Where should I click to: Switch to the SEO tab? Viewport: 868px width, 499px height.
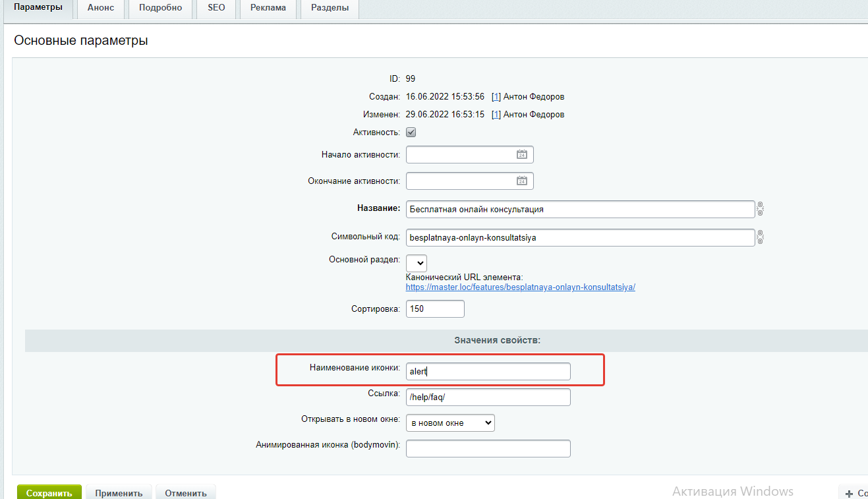pyautogui.click(x=216, y=7)
